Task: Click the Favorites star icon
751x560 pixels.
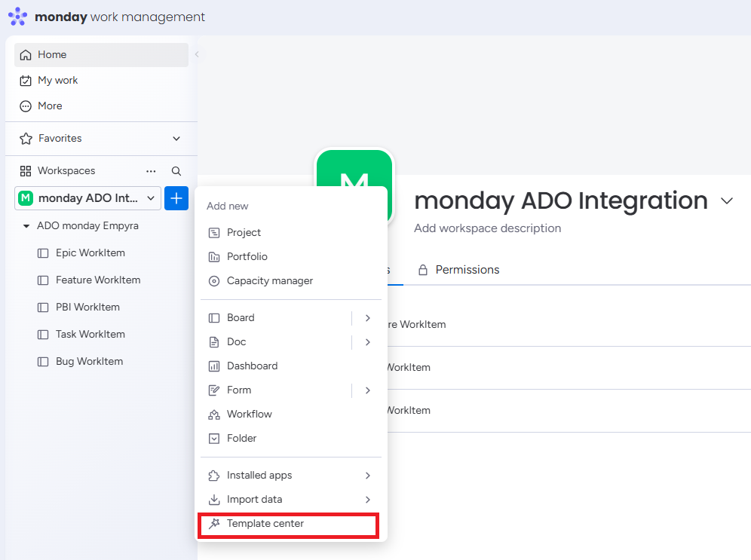Action: point(26,139)
